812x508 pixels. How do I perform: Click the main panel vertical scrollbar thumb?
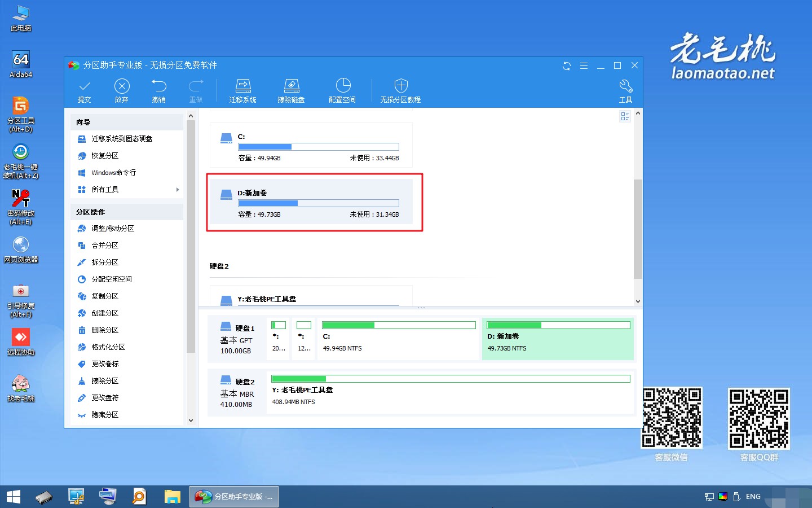point(638,229)
